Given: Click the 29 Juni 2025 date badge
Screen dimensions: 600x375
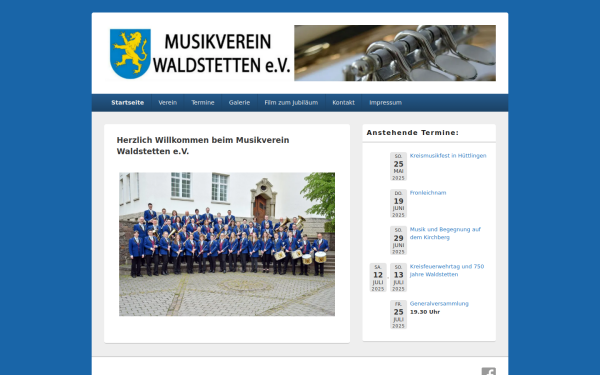Looking at the screenshot, I should click(x=398, y=240).
